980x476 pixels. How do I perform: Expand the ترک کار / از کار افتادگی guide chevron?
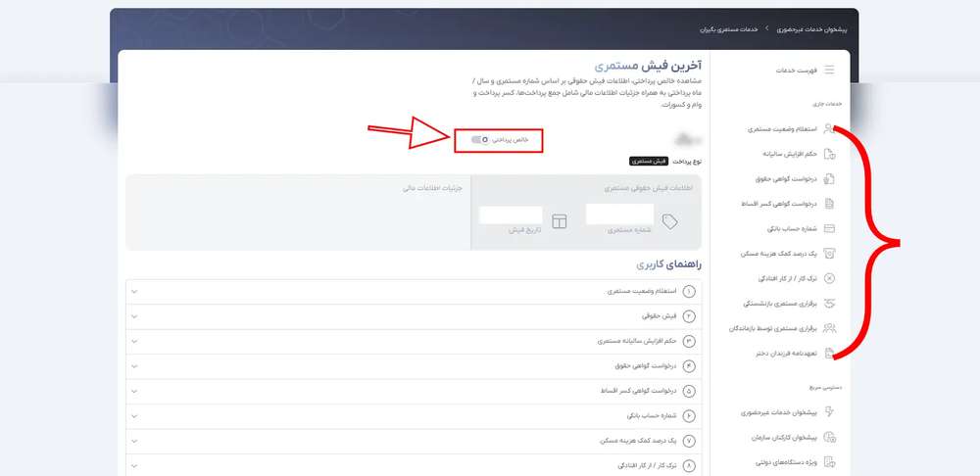[x=133, y=466]
